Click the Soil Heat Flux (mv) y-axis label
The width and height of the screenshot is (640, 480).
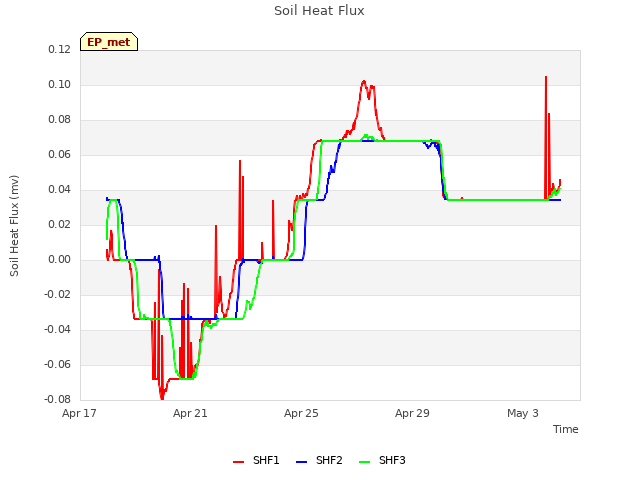14,226
